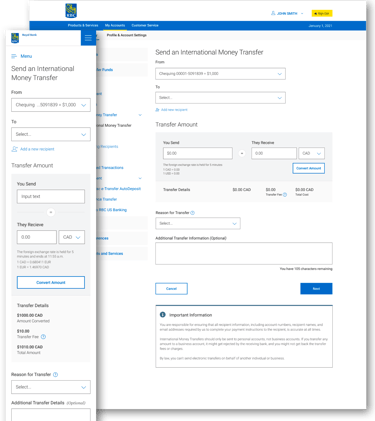Screen dimensions: 375x421
Task: Click the desktop Transfer Fee help icon
Action: (x=285, y=195)
